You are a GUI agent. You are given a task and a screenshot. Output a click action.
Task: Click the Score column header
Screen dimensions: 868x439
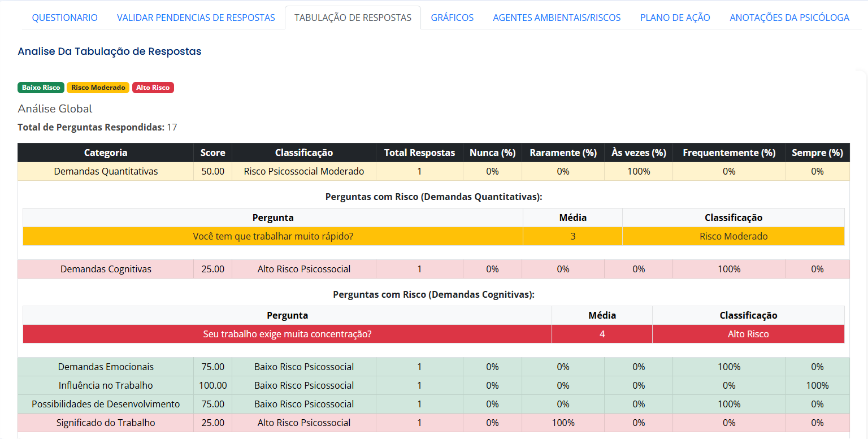tap(212, 153)
